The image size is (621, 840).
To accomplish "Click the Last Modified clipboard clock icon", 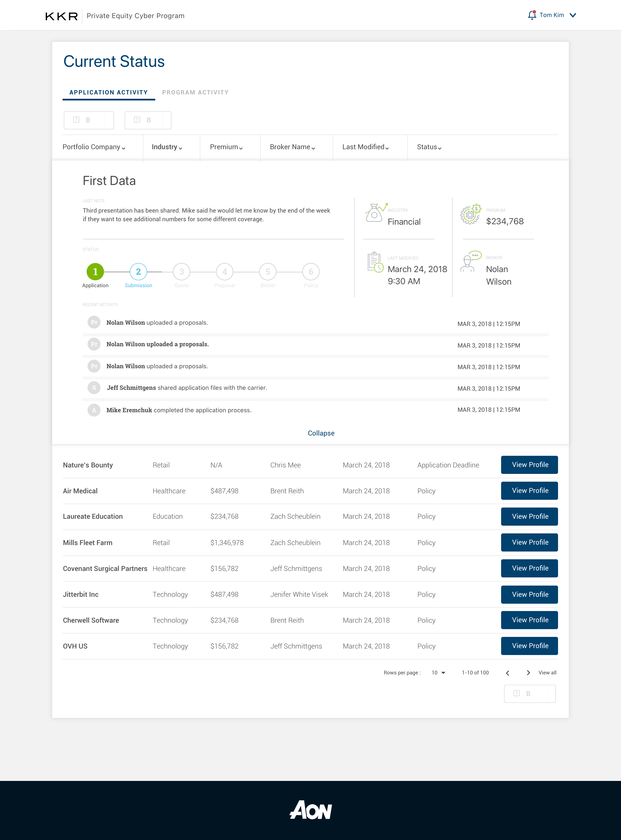I will click(x=375, y=262).
